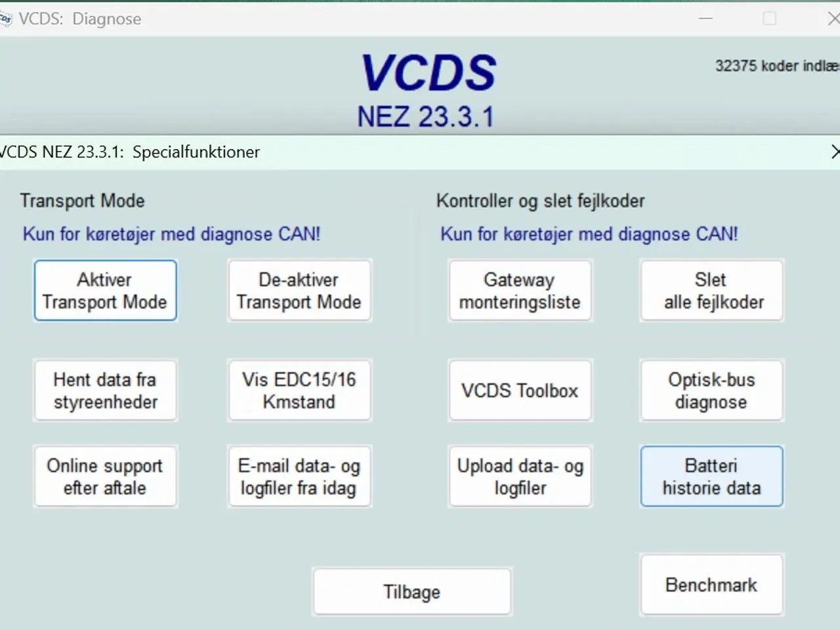840x630 pixels.
Task: Click 'Kontroller og slet fejlkoder' heading
Action: [x=541, y=201]
